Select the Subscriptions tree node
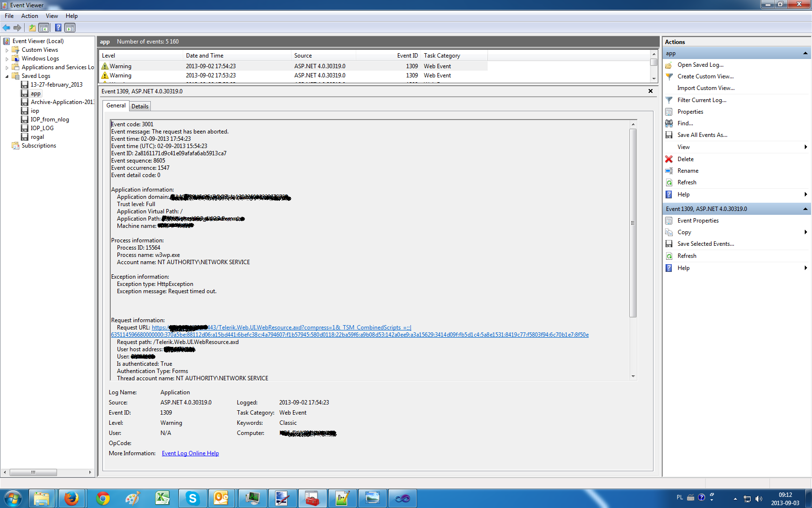 [39, 146]
